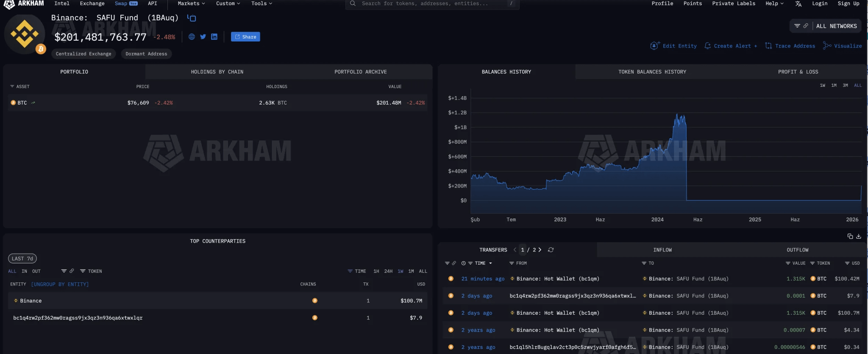Click the filter icon at the start of the transfers header
This screenshot has width=868, height=354.
[x=447, y=263]
